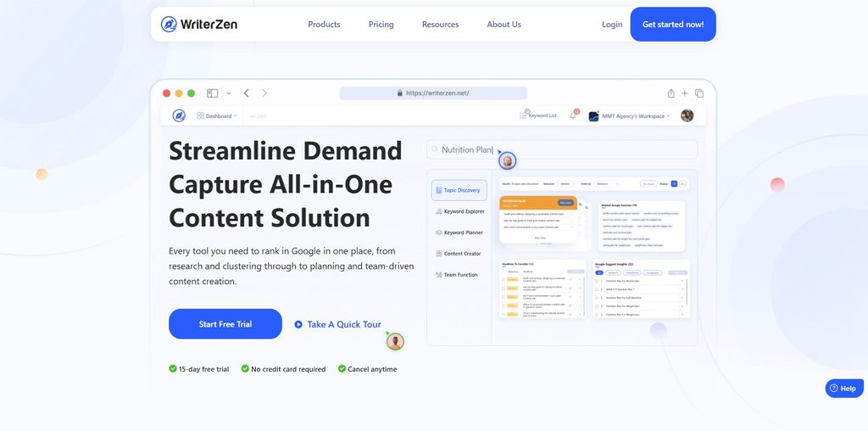Click the MMT Agency workspace chart icon

pyautogui.click(x=593, y=115)
